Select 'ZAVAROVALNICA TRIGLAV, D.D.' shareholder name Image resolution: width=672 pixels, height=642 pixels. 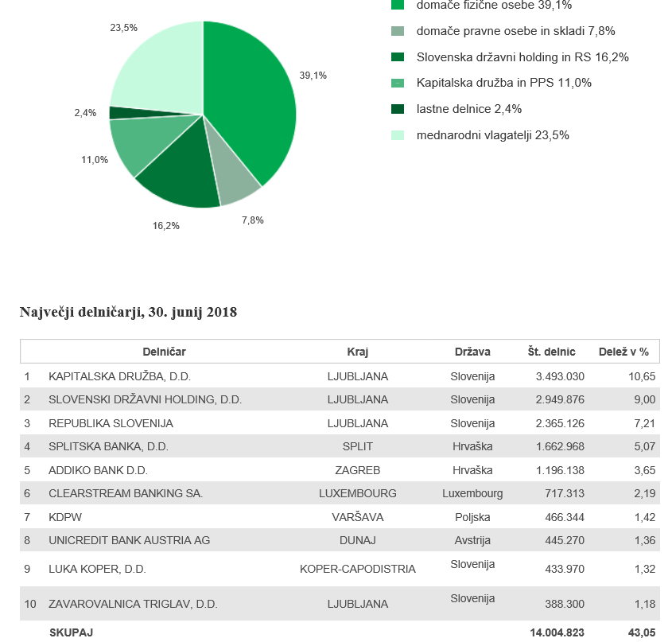point(133,605)
